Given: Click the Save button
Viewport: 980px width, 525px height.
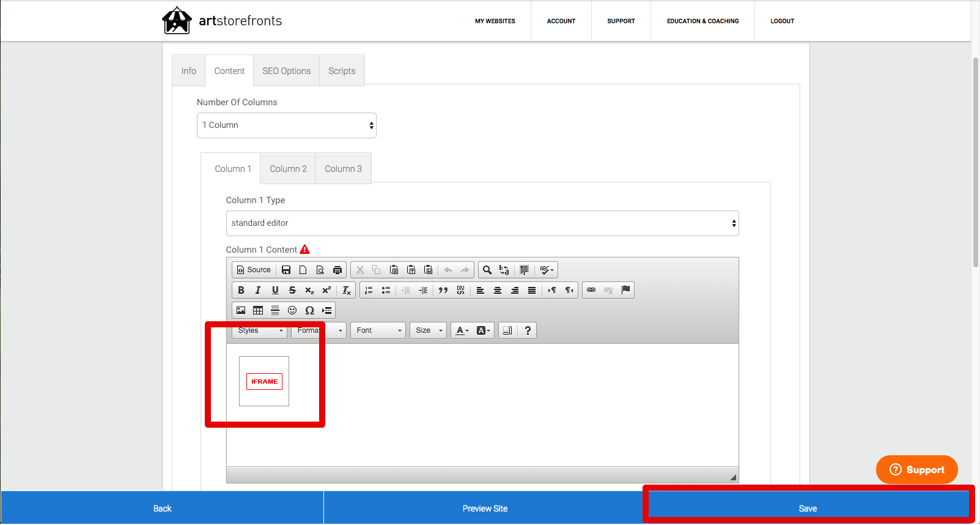Looking at the screenshot, I should click(x=808, y=508).
